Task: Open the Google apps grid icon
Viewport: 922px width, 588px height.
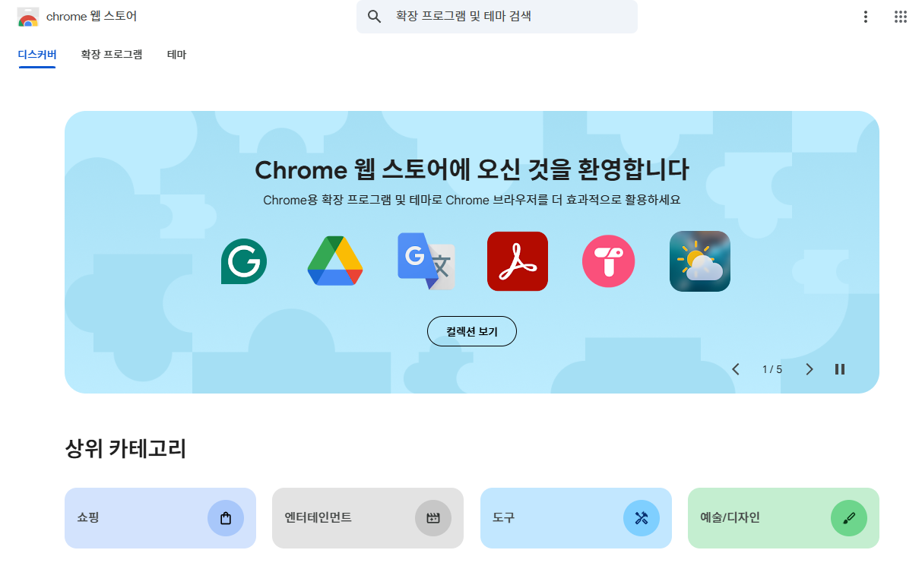Action: coord(900,16)
